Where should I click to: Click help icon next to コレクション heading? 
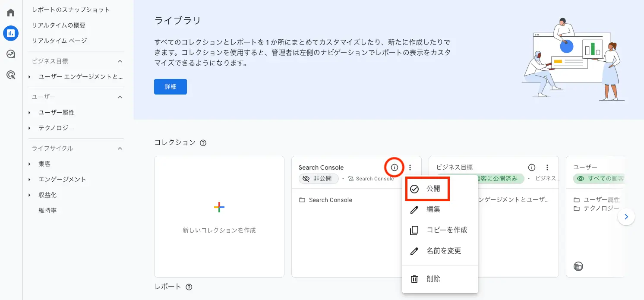[203, 143]
